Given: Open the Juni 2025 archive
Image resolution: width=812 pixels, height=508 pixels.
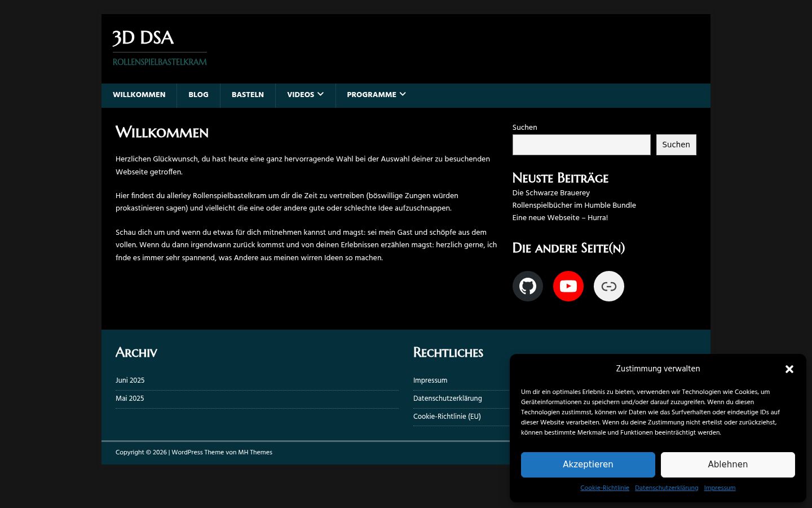Looking at the screenshot, I should pyautogui.click(x=130, y=380).
